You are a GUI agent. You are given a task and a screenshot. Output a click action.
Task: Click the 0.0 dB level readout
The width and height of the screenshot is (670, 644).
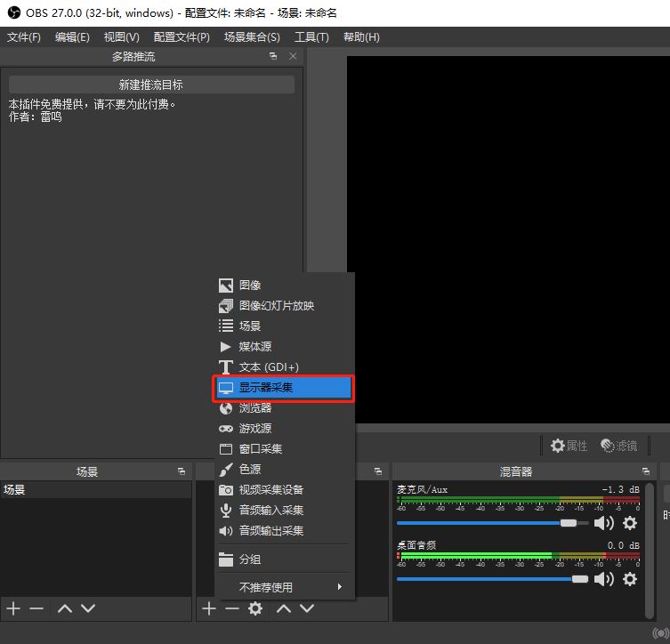pos(624,546)
